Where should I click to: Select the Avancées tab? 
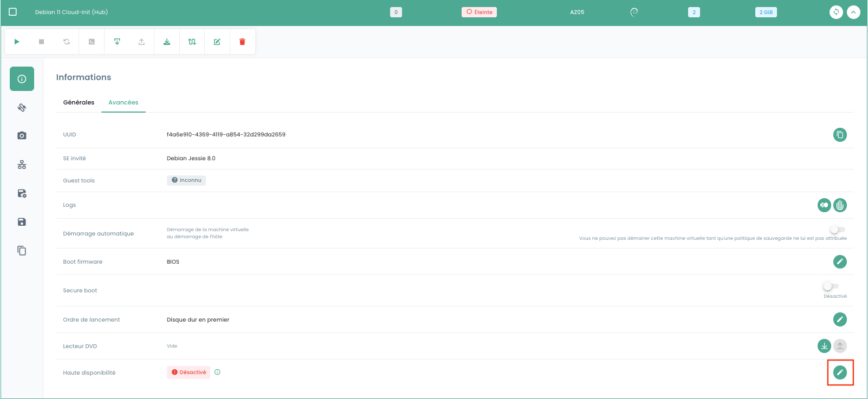[123, 102]
